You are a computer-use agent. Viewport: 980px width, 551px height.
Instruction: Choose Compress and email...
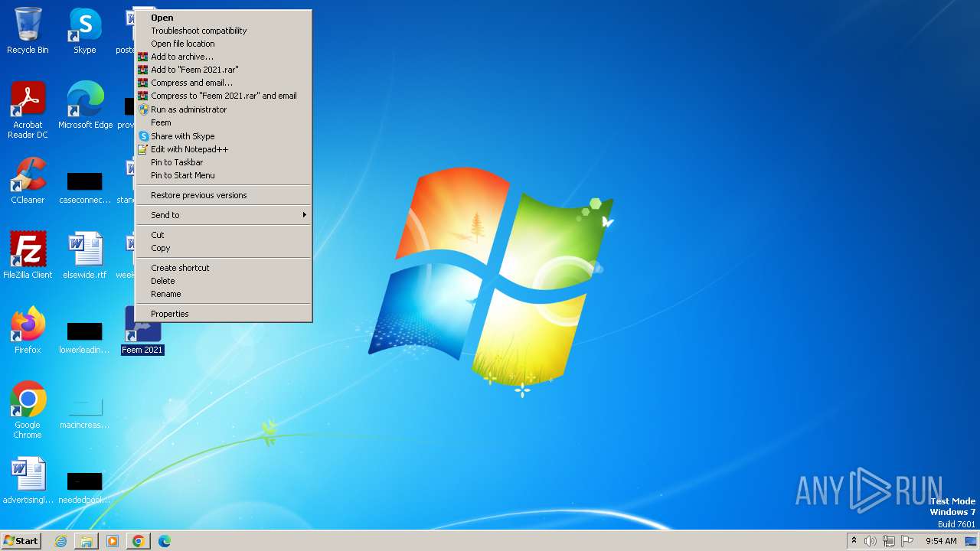click(224, 83)
